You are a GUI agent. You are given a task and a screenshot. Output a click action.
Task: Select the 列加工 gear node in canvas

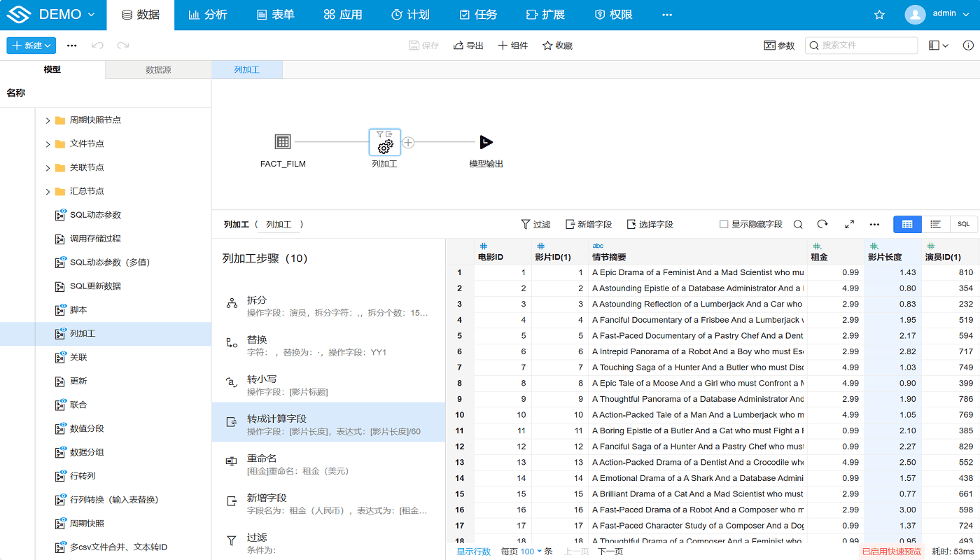[384, 145]
